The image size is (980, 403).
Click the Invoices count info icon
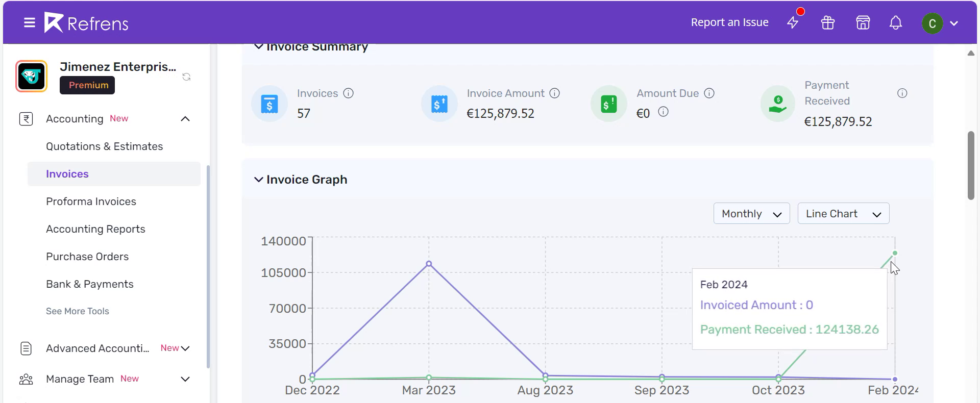pos(349,93)
